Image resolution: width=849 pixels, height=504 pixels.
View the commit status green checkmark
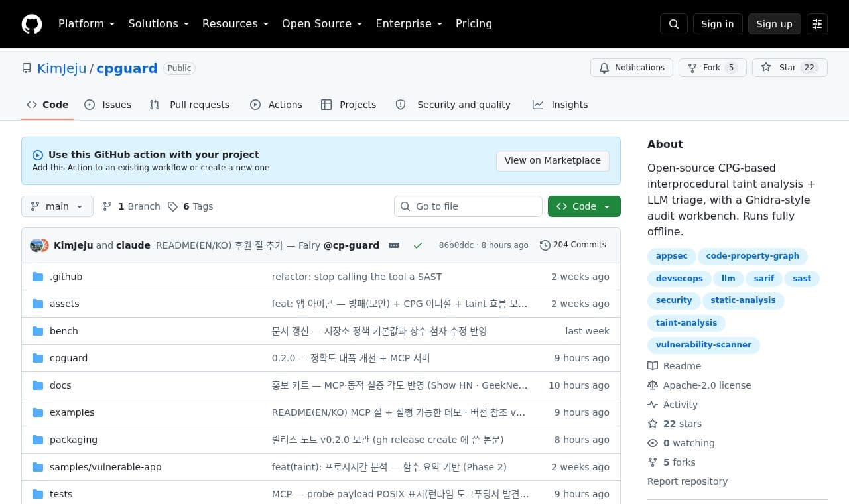pos(418,245)
